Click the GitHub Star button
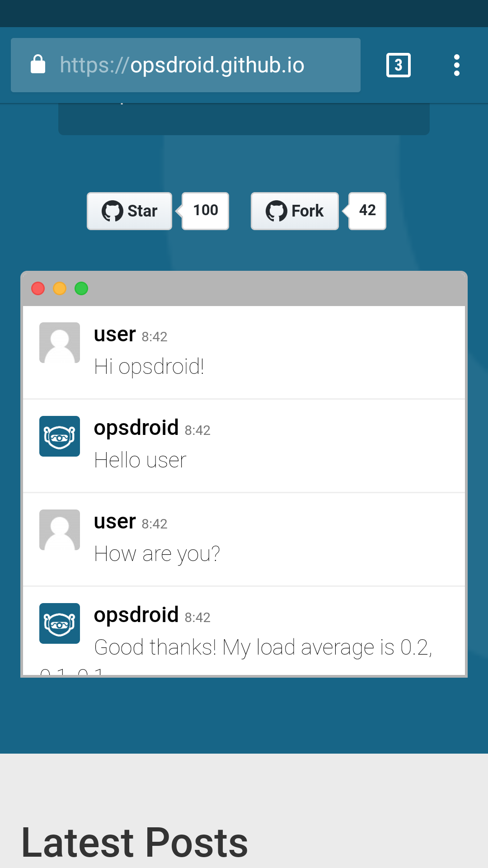 [130, 211]
